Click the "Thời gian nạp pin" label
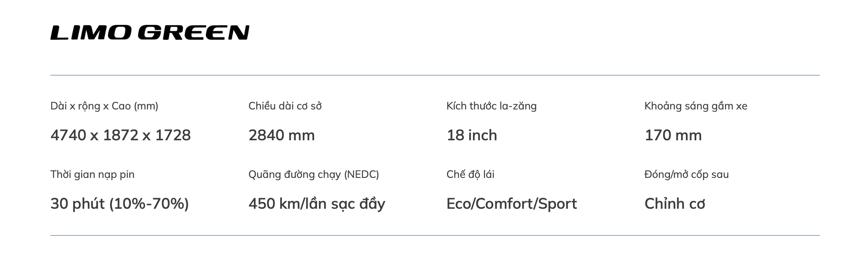The width and height of the screenshot is (868, 255). pos(92,175)
